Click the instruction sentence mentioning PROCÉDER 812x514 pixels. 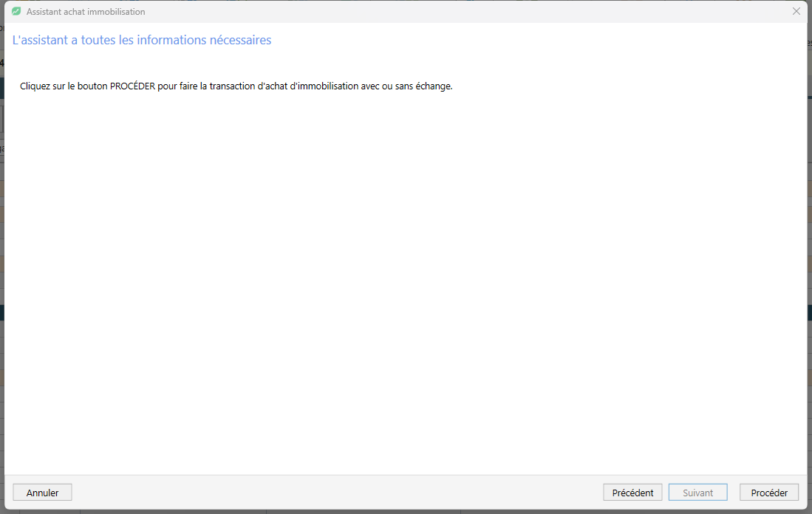(236, 86)
